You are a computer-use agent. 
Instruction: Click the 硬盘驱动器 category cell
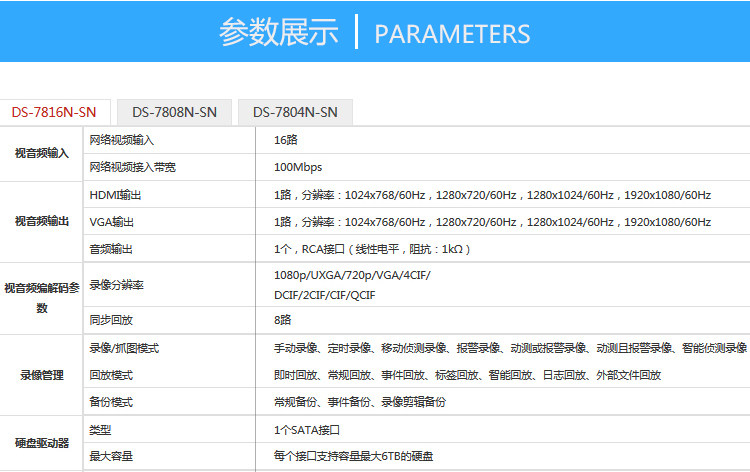(x=42, y=443)
